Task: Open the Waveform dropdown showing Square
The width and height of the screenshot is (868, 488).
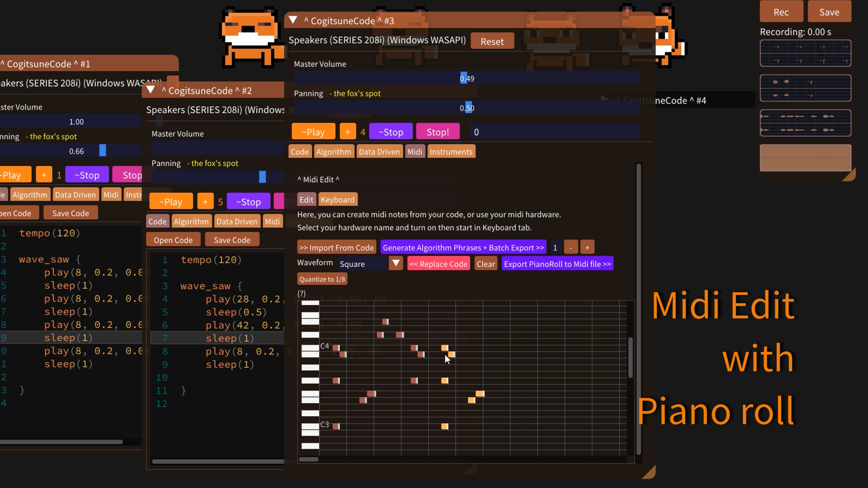Action: 396,263
